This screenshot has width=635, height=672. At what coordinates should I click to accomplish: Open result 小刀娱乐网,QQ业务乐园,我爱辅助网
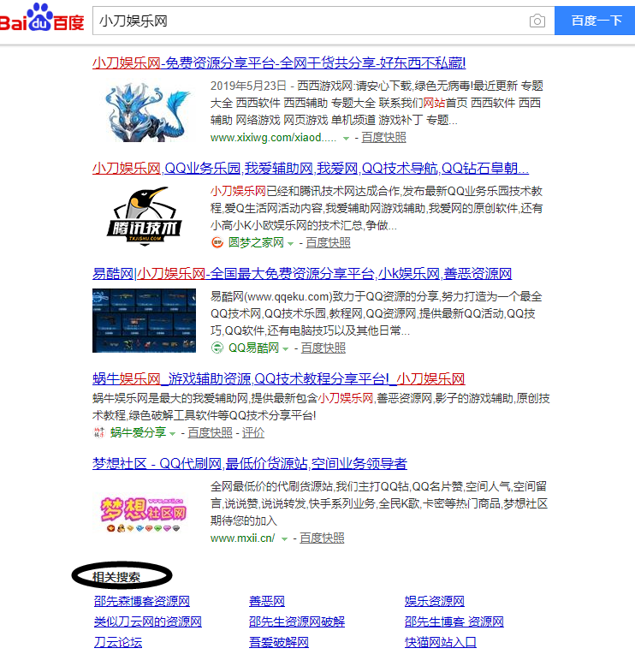click(x=311, y=168)
